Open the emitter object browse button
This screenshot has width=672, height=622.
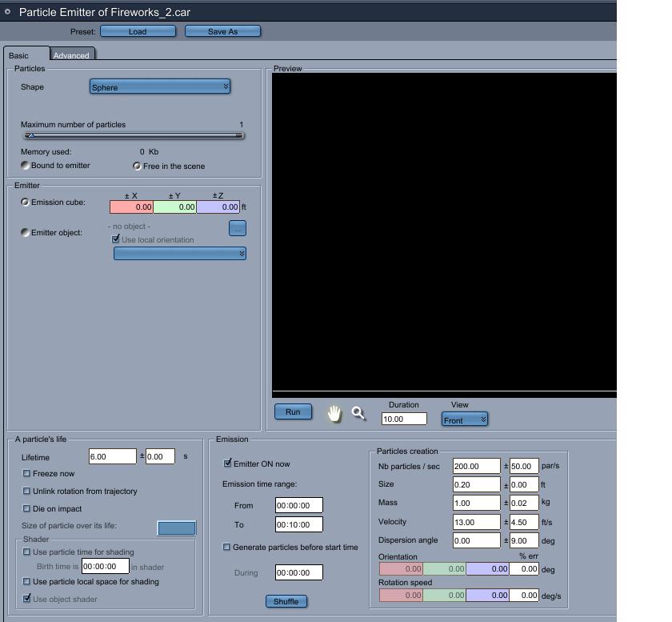pos(238,228)
